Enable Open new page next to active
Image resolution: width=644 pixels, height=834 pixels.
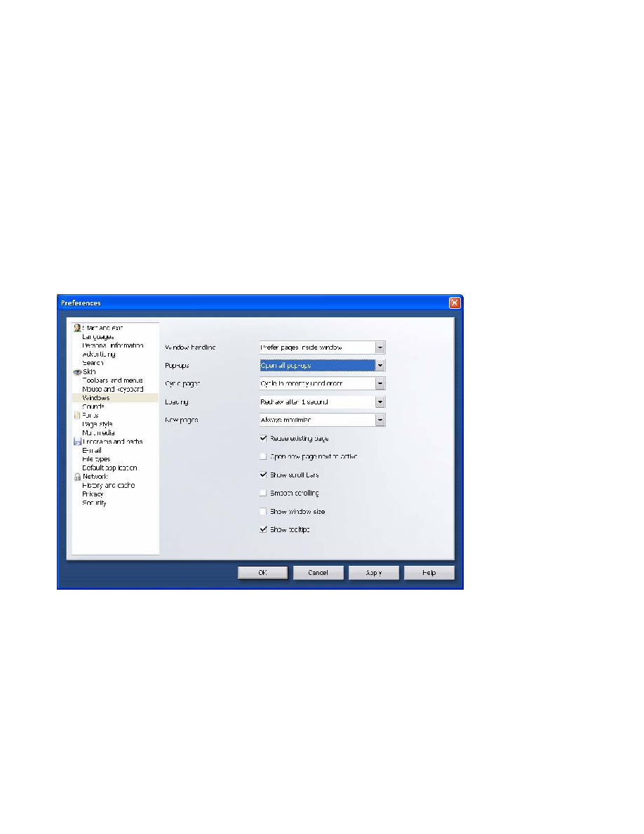point(263,456)
